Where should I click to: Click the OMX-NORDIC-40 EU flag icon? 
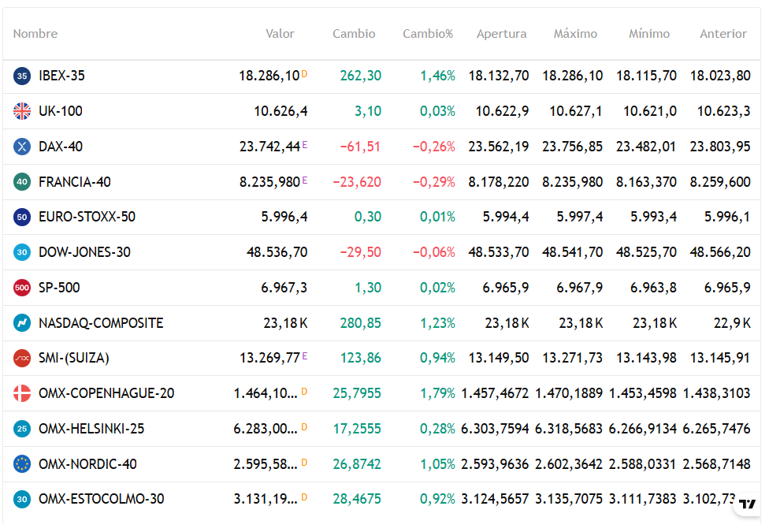click(22, 464)
